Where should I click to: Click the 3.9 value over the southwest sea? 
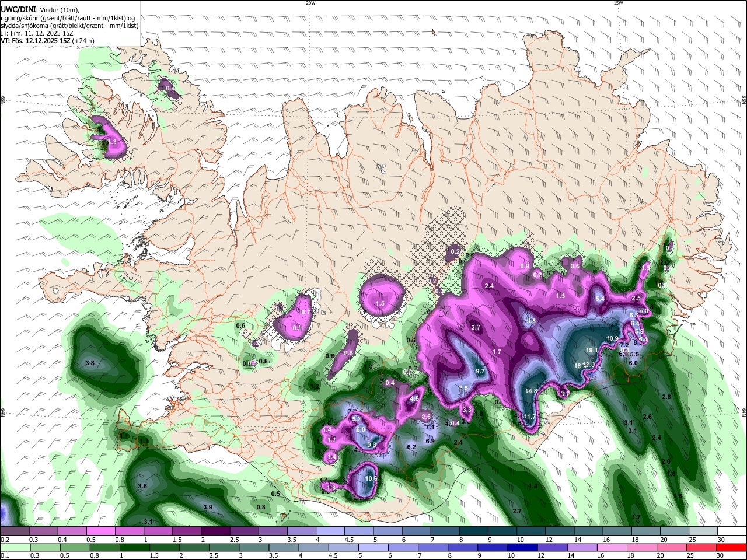tap(208, 508)
